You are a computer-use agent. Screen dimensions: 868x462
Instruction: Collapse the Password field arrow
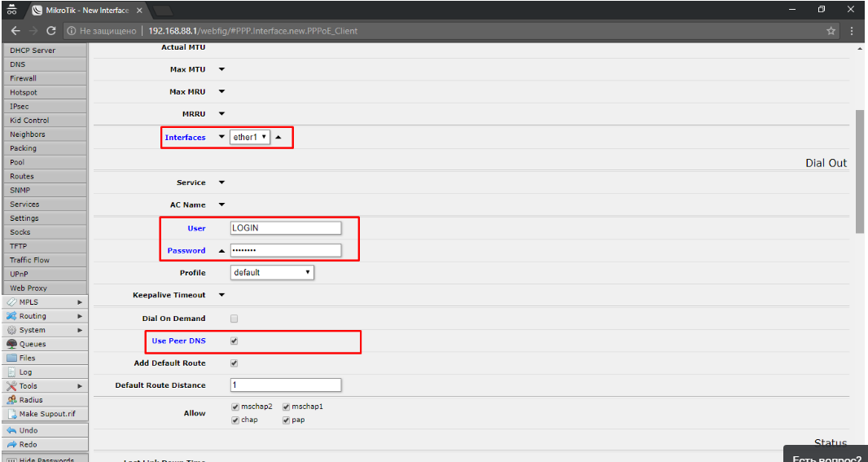221,250
